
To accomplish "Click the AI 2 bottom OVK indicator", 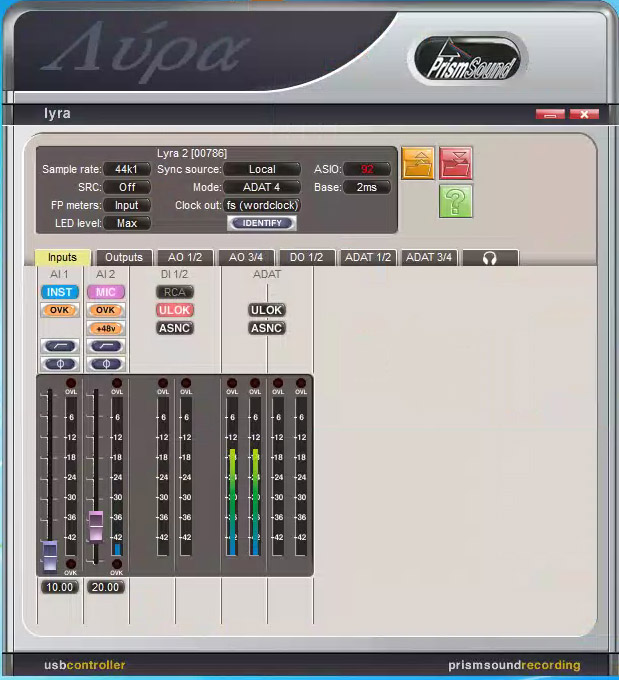I will click(x=117, y=564).
